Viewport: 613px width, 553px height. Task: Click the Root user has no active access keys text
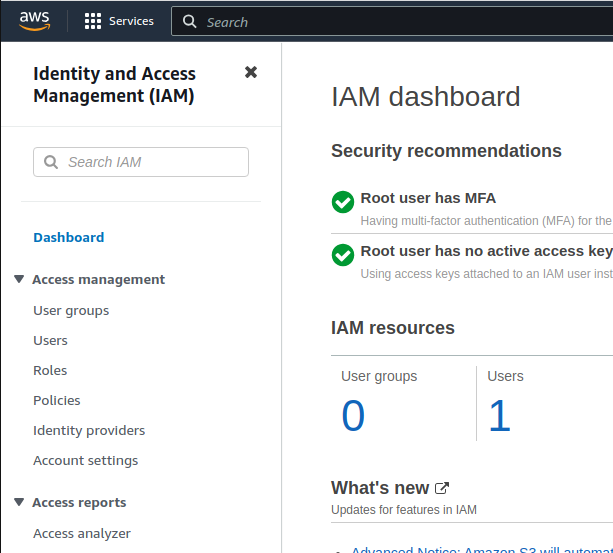(487, 251)
